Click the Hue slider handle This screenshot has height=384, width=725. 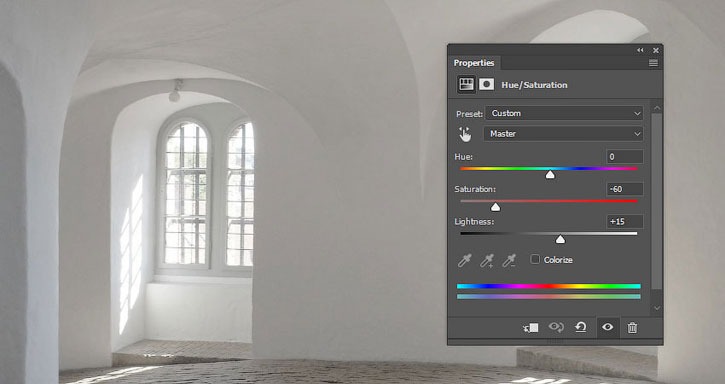point(550,174)
